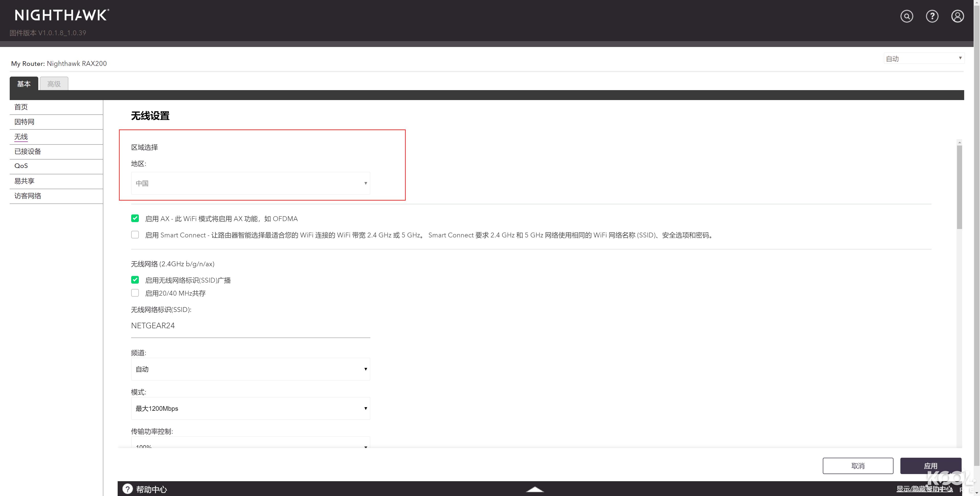Open the 地区 region dropdown showing 中国
The width and height of the screenshot is (980, 496).
250,183
